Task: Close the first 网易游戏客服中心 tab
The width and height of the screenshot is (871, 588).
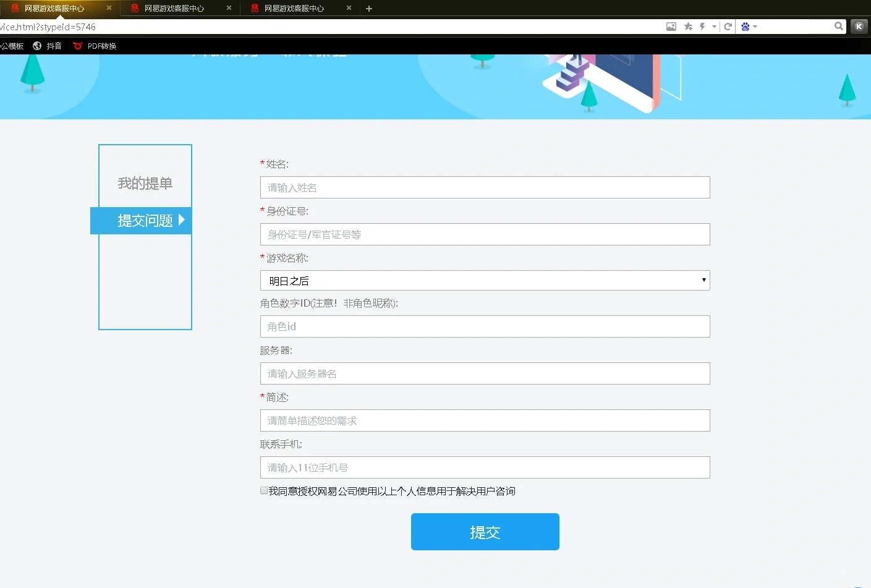Action: (109, 8)
